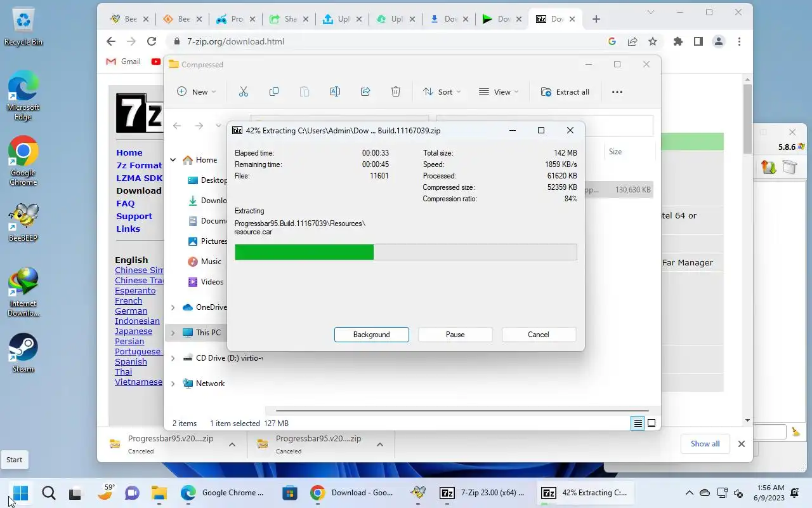Open the Sort dropdown in Explorer
This screenshot has width=812, height=508.
point(442,91)
